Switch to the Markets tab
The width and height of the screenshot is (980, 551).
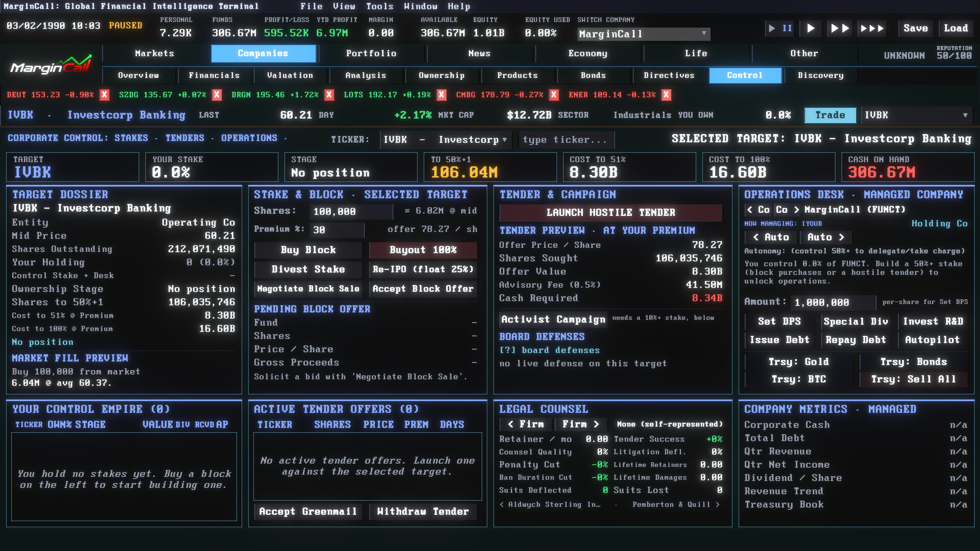[x=155, y=54]
